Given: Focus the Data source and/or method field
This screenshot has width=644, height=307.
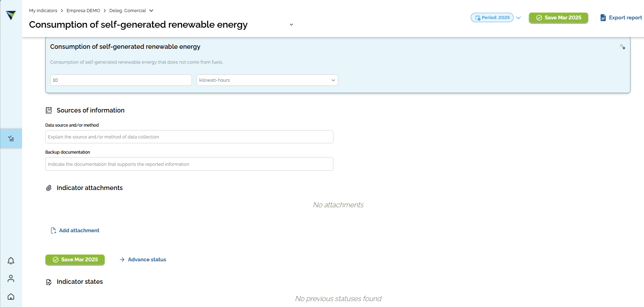Looking at the screenshot, I should click(189, 137).
